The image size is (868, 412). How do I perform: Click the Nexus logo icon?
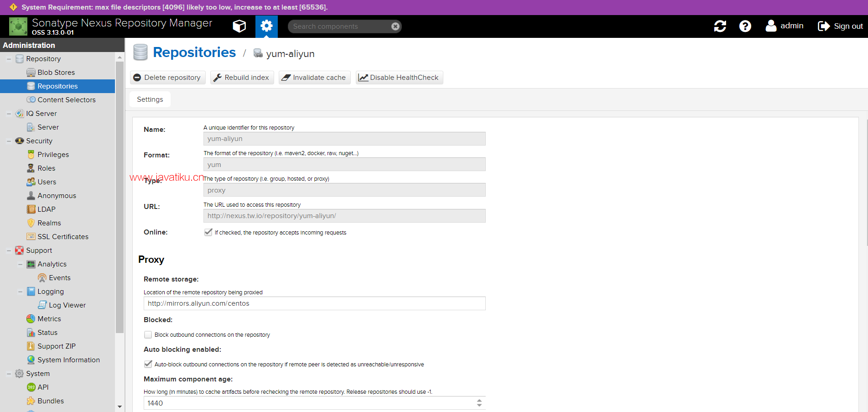coord(18,26)
